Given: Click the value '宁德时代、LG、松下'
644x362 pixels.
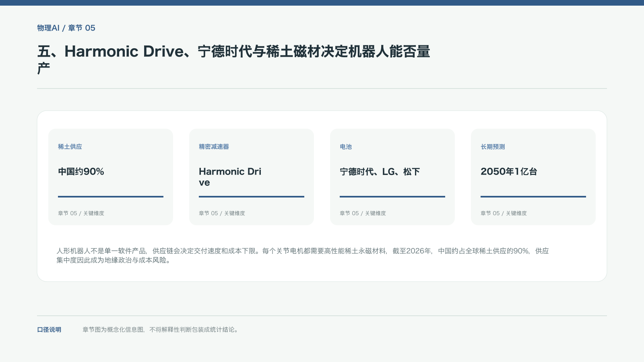Looking at the screenshot, I should (380, 172).
